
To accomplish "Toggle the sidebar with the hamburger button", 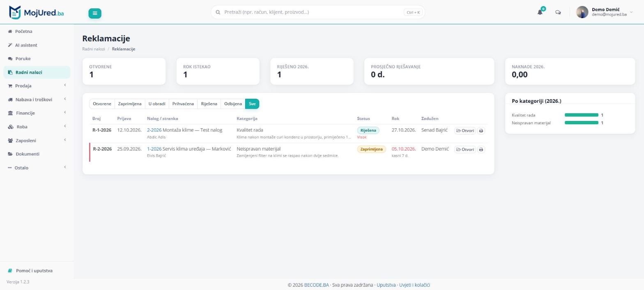I will (95, 13).
